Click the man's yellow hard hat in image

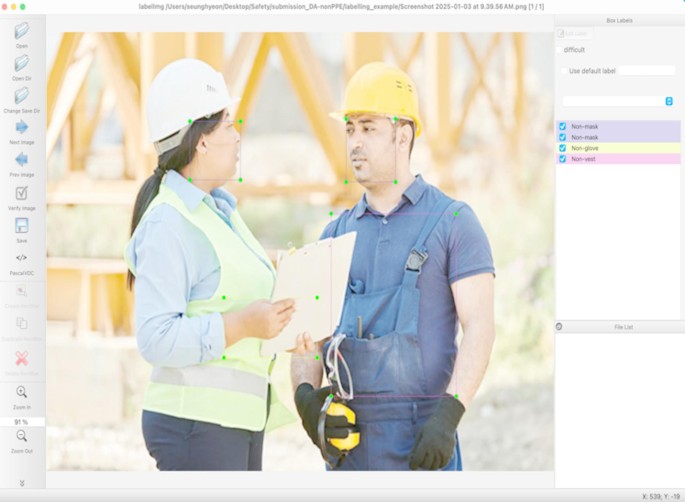pyautogui.click(x=378, y=93)
